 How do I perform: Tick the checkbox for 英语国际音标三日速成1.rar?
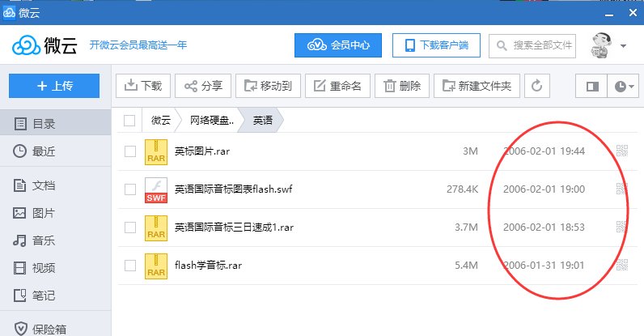pos(130,228)
